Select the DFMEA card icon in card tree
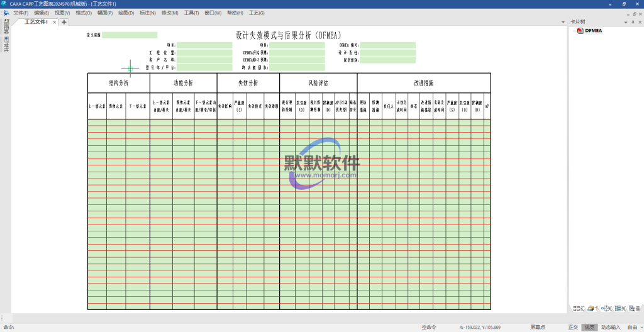Viewport: 644px width, 332px height. (x=580, y=30)
